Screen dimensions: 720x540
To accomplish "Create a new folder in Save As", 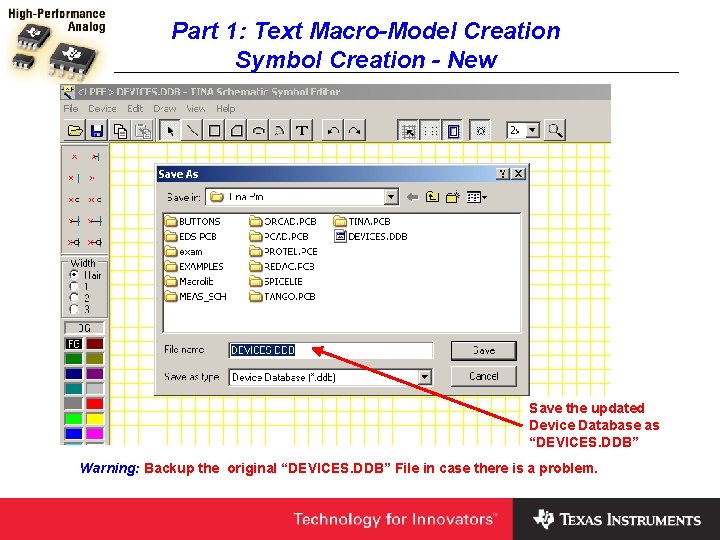I will pos(453,197).
